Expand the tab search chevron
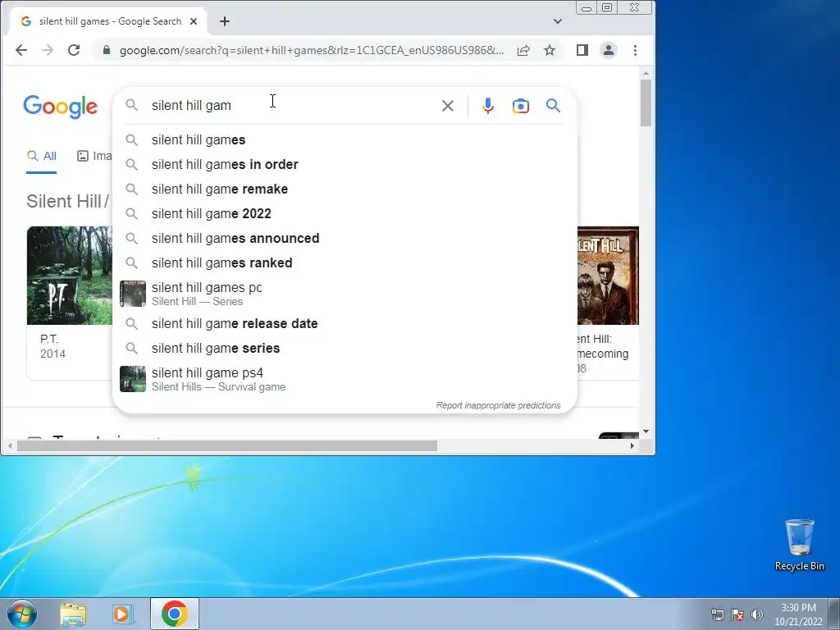 pyautogui.click(x=558, y=21)
